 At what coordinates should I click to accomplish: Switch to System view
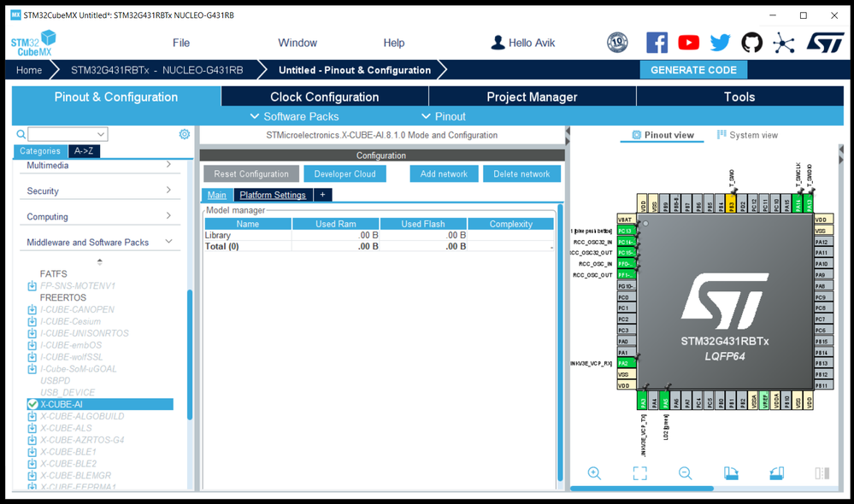point(747,135)
